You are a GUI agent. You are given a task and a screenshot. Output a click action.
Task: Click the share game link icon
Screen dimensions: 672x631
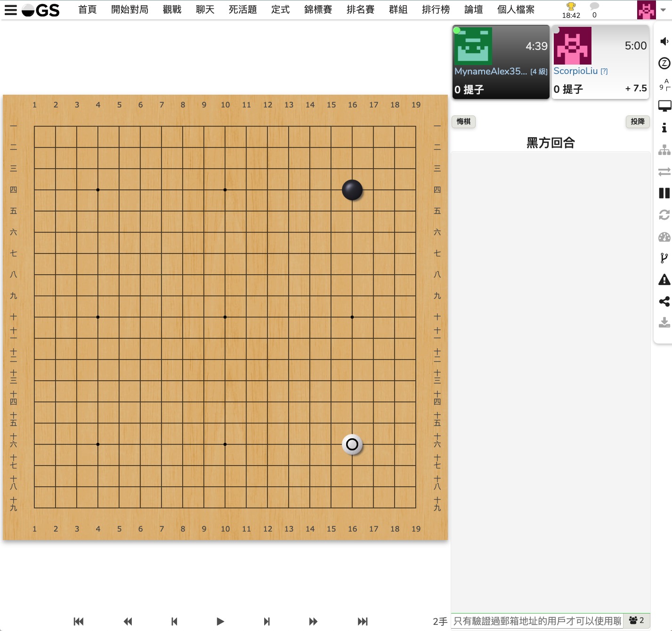tap(664, 302)
